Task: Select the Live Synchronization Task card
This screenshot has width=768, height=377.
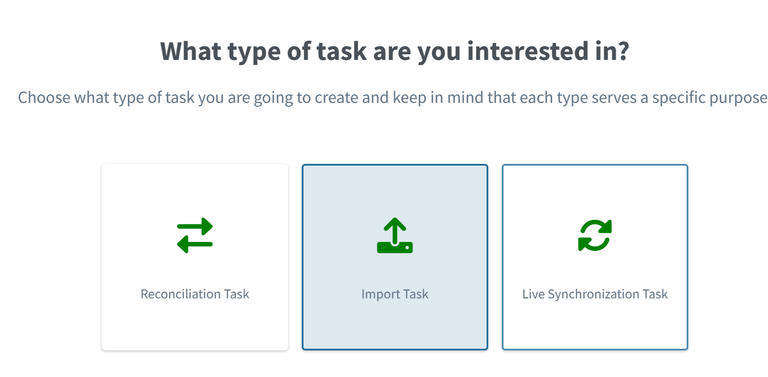Action: (x=595, y=257)
